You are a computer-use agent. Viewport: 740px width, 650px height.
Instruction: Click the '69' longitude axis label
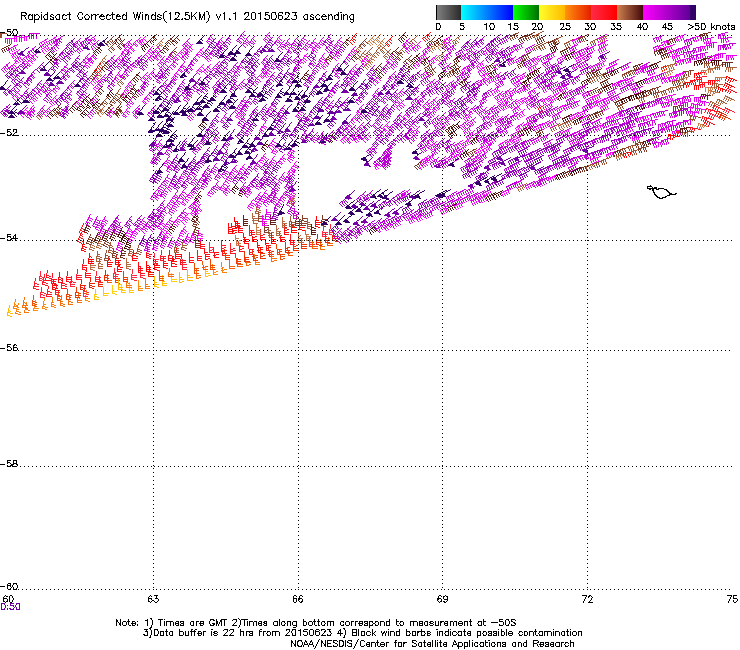coord(442,599)
